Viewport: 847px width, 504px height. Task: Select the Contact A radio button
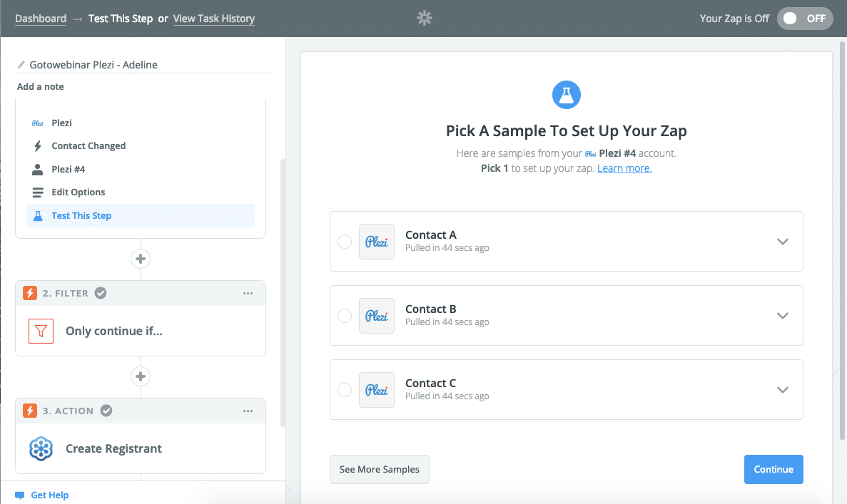(345, 241)
